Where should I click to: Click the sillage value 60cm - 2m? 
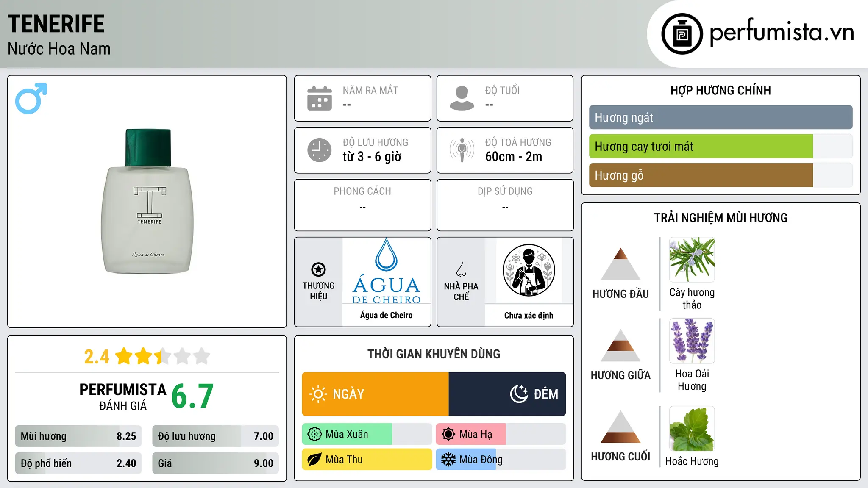coord(514,157)
